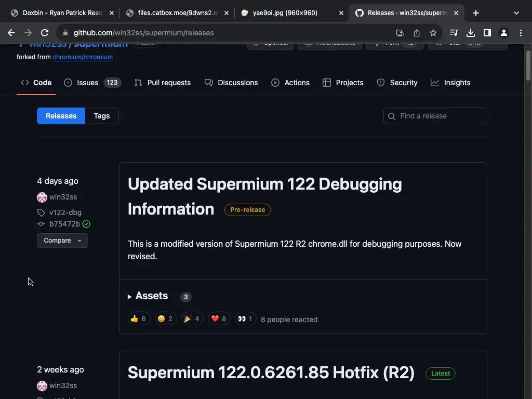Show commit verification green check badge
Viewport: 532px width, 399px height.
[86, 224]
